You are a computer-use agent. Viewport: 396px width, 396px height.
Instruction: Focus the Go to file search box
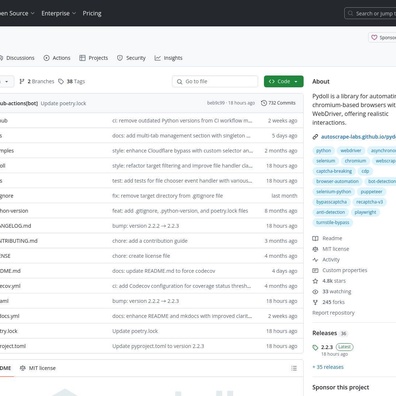point(215,81)
